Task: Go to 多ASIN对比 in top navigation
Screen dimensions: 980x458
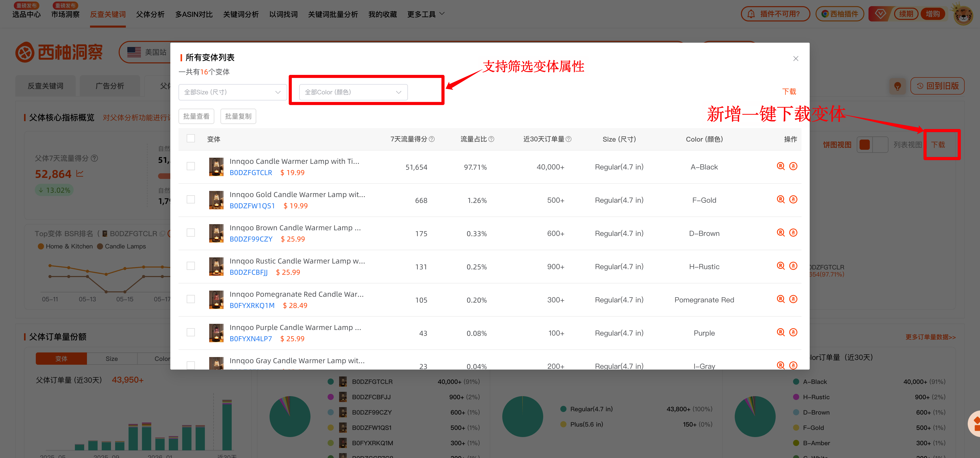Action: tap(194, 15)
